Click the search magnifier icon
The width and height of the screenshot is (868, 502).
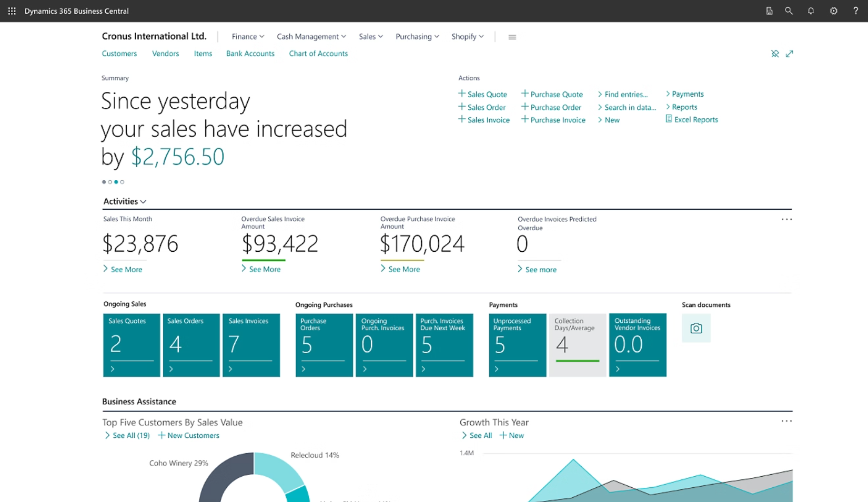(x=789, y=11)
